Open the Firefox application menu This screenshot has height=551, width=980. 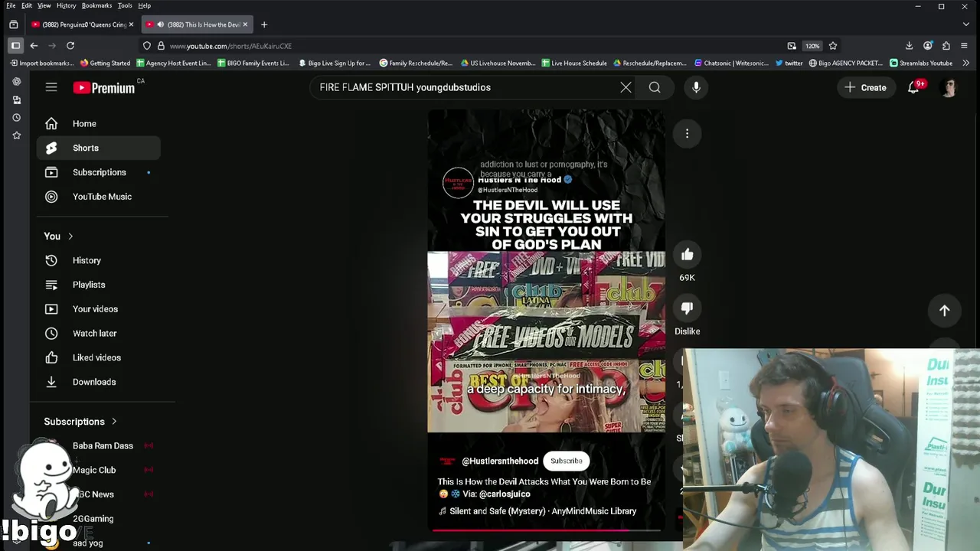965,46
